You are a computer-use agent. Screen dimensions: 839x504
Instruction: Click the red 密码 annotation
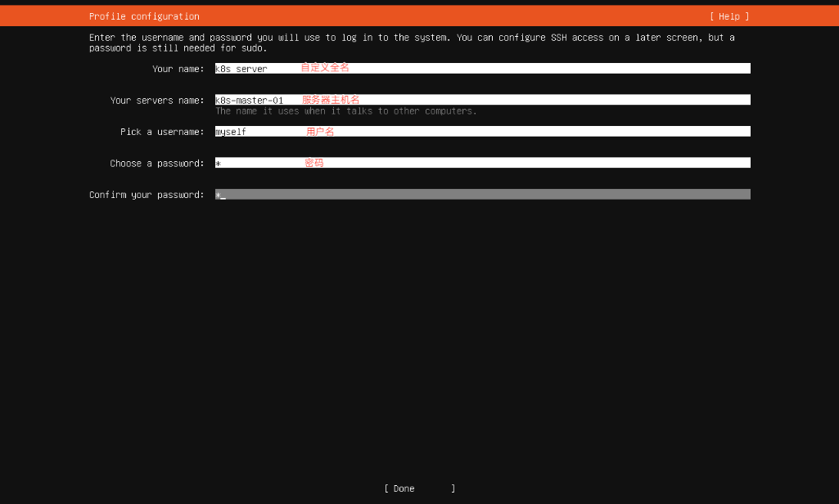314,163
